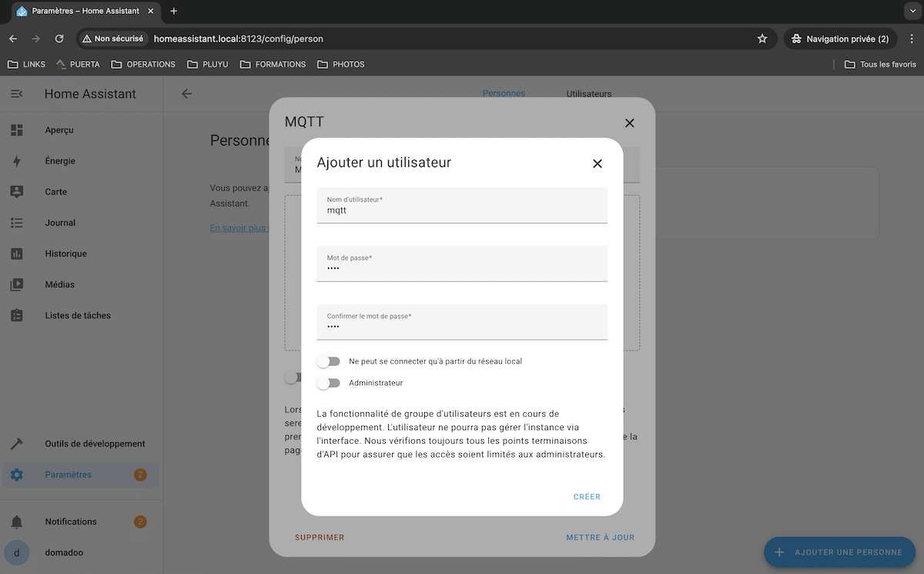
Task: Open the LINKS bookmark folder
Action: coord(27,64)
